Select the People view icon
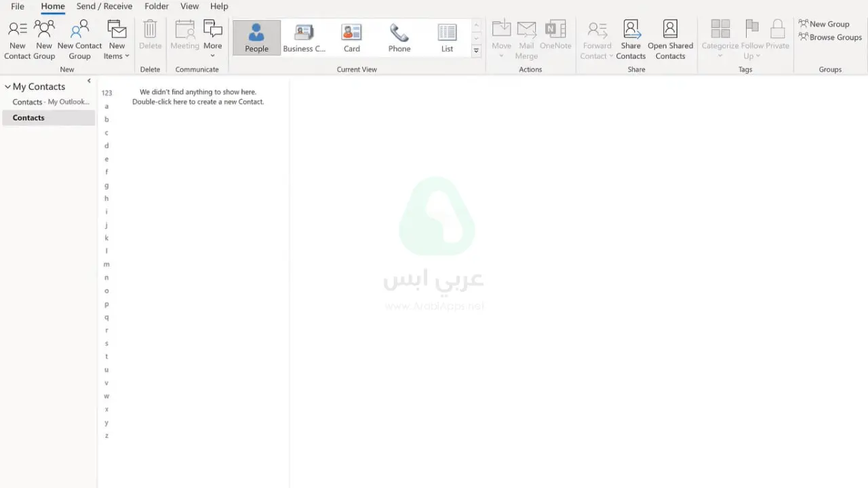868x488 pixels. pyautogui.click(x=256, y=37)
